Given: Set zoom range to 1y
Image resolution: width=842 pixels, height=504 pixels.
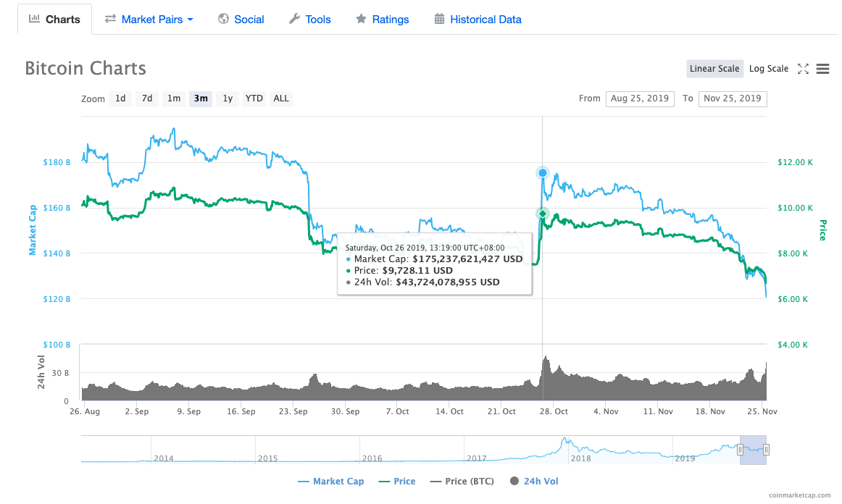Looking at the screenshot, I should tap(228, 98).
